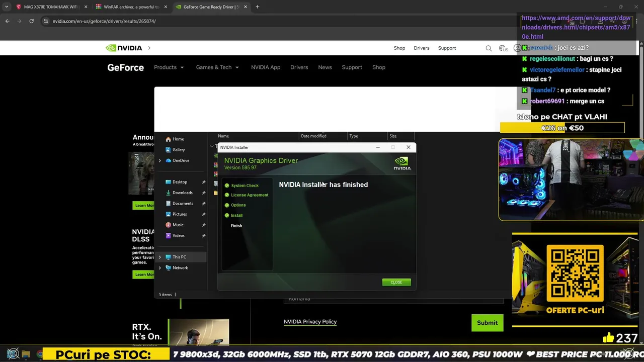Collapse the file group chevron in Explorer list
The image size is (644, 362).
(212, 146)
